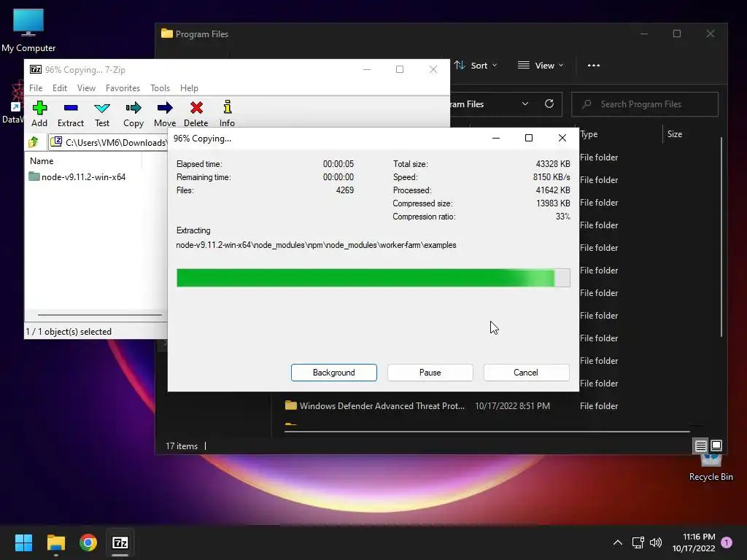Viewport: 747px width, 560px height.
Task: Minimize the copying dialog window
Action: click(x=496, y=138)
